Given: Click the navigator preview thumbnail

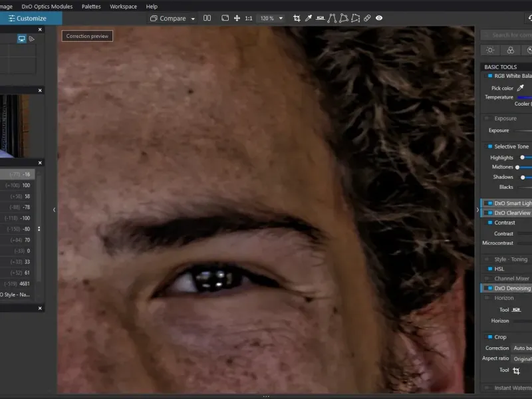Looking at the screenshot, I should (15, 126).
